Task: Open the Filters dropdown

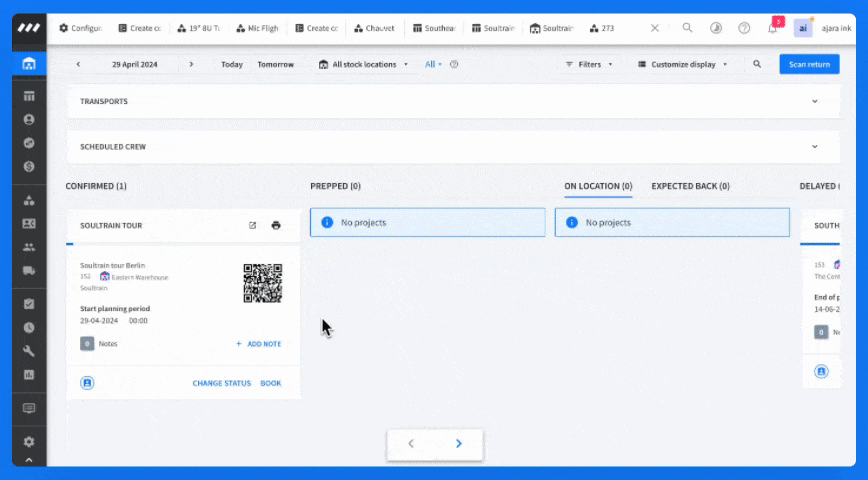Action: [589, 64]
